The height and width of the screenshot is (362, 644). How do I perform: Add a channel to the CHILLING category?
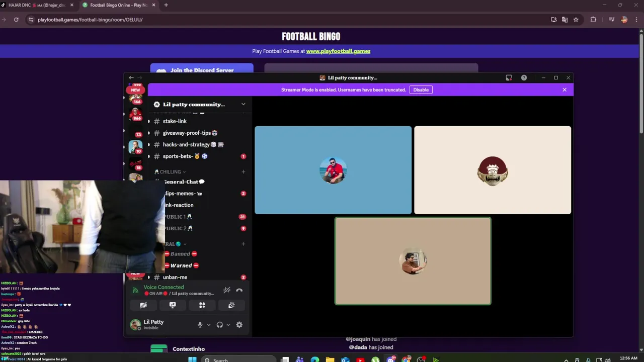(x=243, y=172)
